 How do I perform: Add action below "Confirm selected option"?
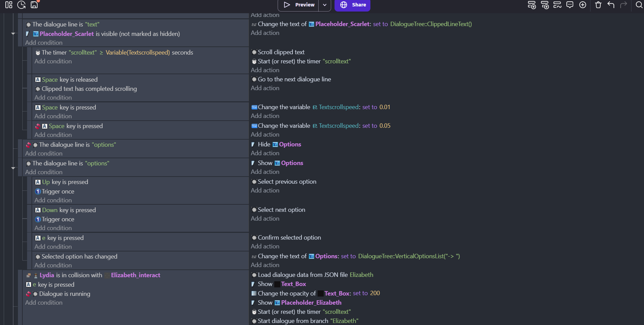pyautogui.click(x=265, y=246)
